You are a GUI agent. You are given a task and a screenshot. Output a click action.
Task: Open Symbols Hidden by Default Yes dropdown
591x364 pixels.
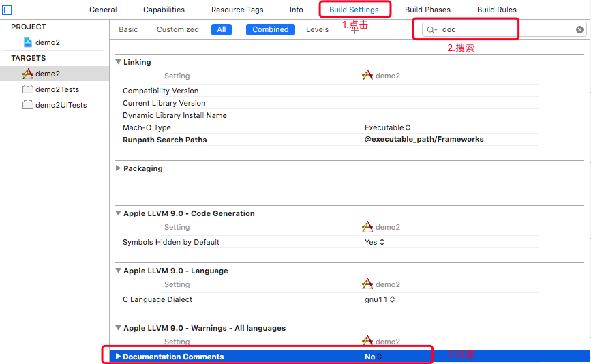[374, 242]
